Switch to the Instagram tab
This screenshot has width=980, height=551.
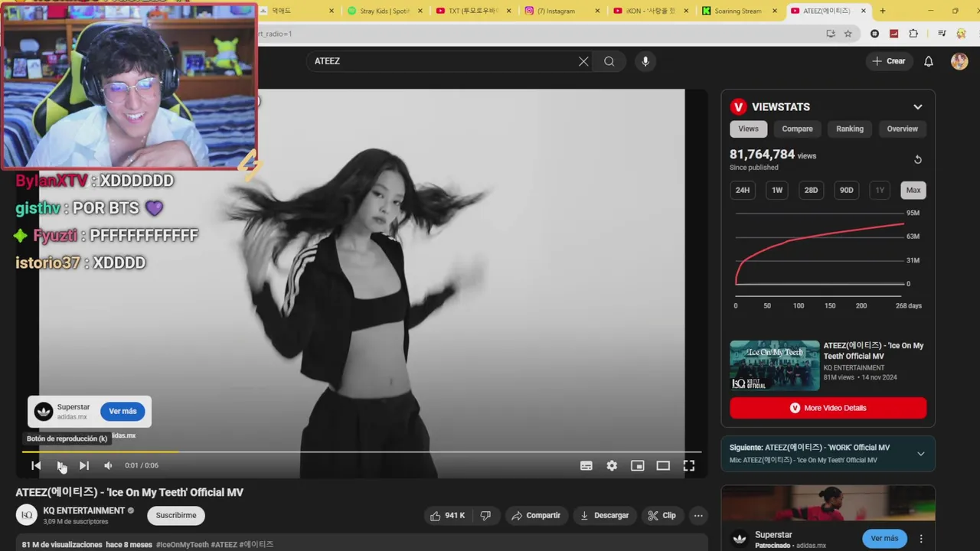562,11
